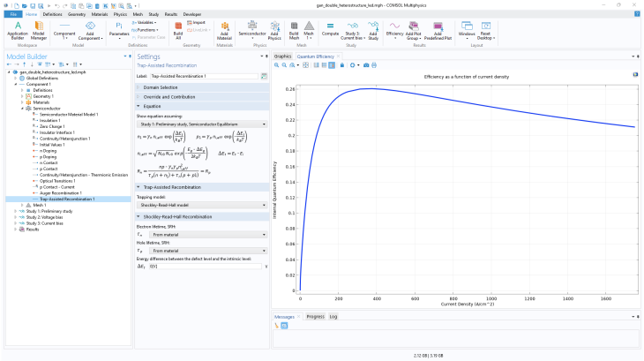Switch to the Progress tab
The width and height of the screenshot is (644, 361).
pos(315,316)
